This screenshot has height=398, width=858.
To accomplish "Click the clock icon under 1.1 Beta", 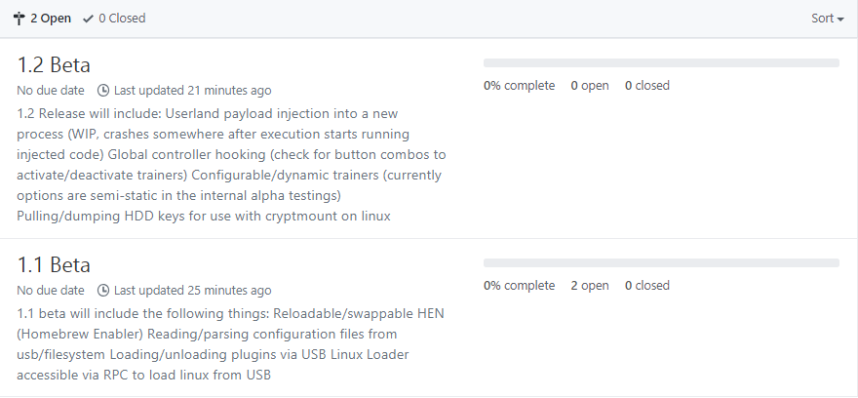I will point(103,290).
